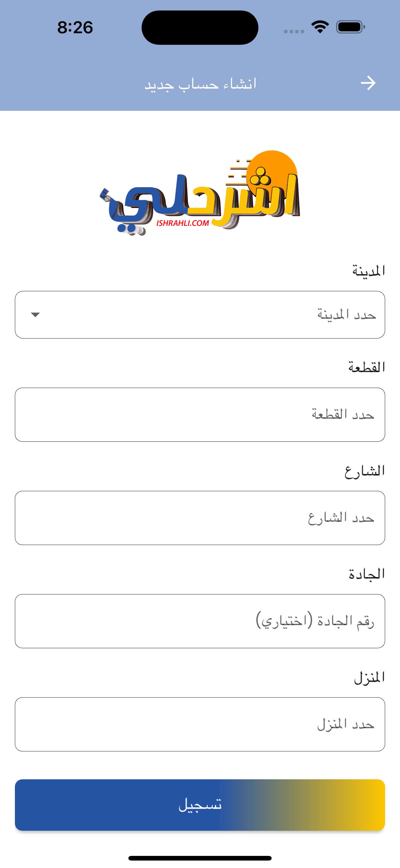This screenshot has height=868, width=400.
Task: Focus the حدد المنزل input field
Action: [200, 724]
